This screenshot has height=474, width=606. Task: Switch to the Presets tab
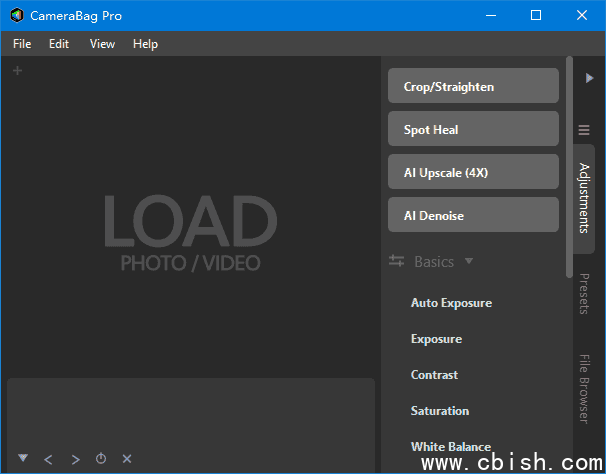click(x=584, y=294)
